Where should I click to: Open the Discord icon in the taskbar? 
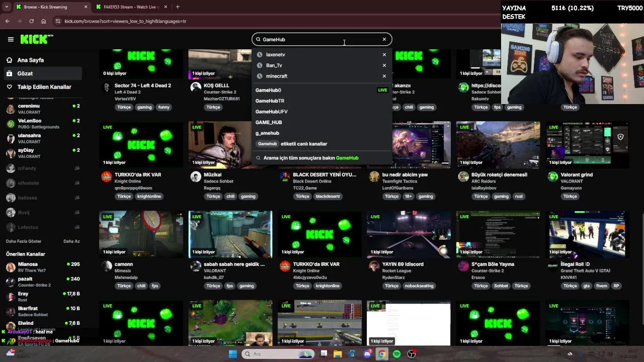367,354
